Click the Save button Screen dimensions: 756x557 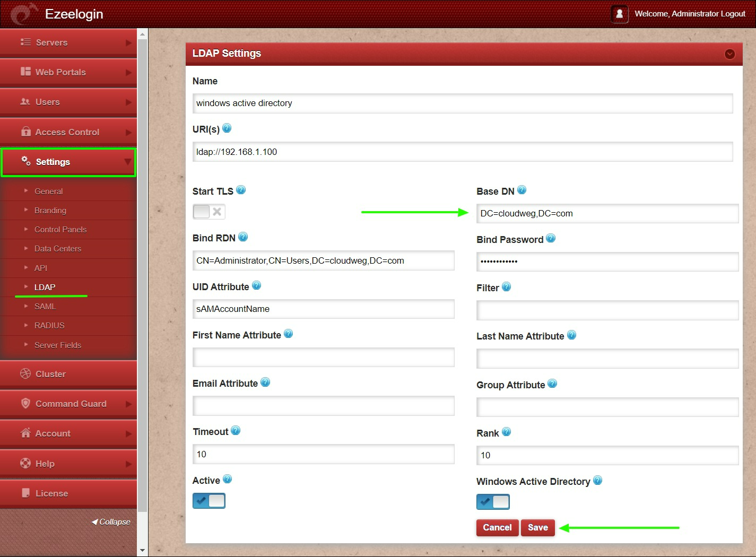coord(537,527)
